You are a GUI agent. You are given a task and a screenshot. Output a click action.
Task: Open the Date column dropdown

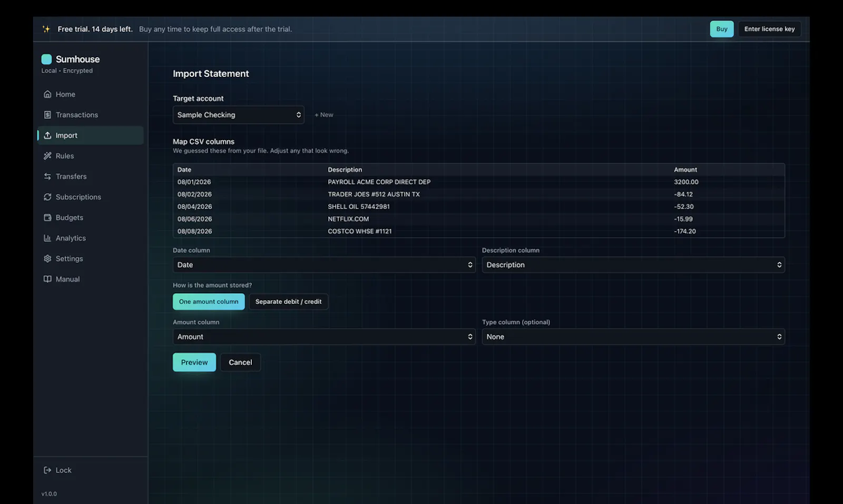(324, 265)
